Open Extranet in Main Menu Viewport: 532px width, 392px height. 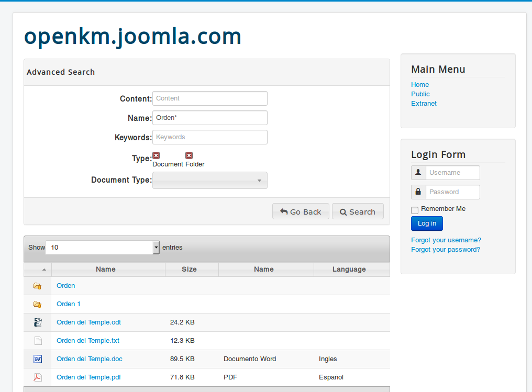[424, 104]
